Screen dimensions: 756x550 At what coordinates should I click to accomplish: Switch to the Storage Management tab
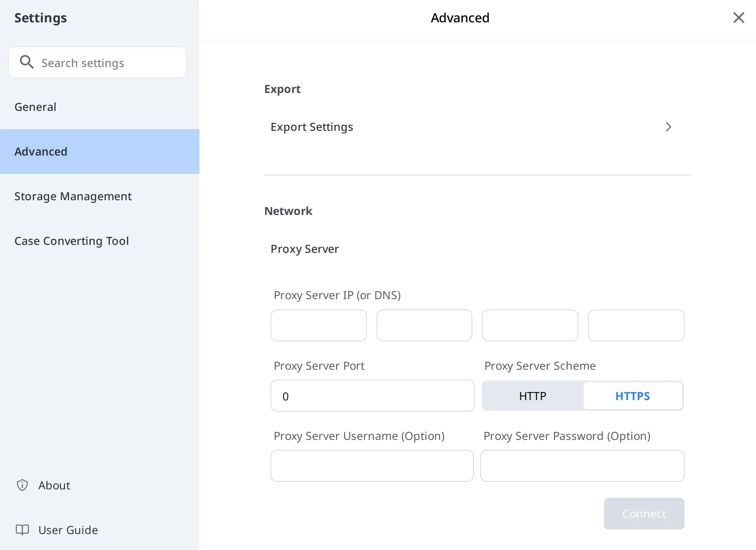[73, 196]
